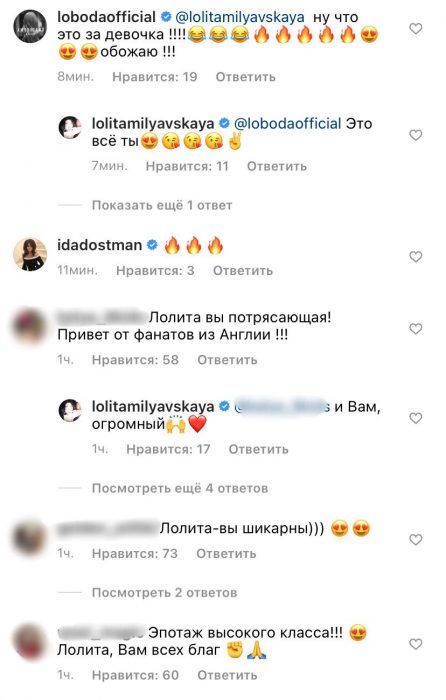Open the idadostman username link

click(99, 245)
